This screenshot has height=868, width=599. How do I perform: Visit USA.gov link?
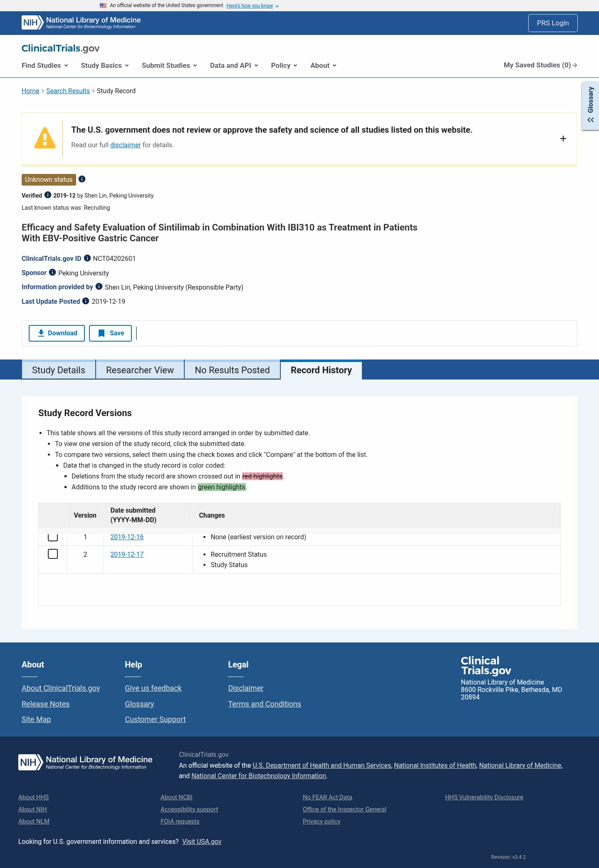click(202, 841)
